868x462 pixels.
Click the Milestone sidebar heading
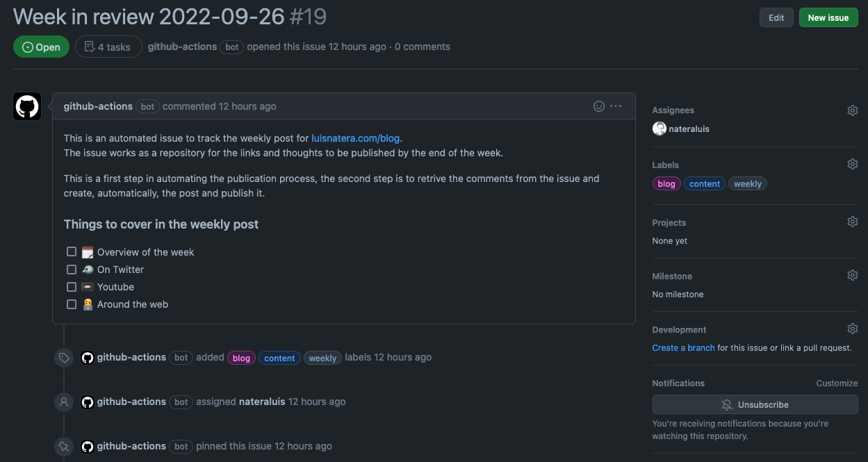click(x=672, y=276)
